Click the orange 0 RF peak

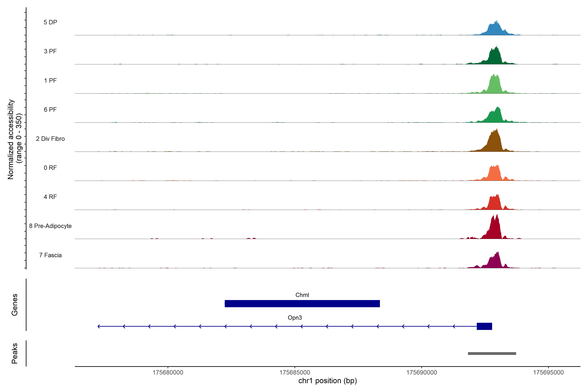495,174
